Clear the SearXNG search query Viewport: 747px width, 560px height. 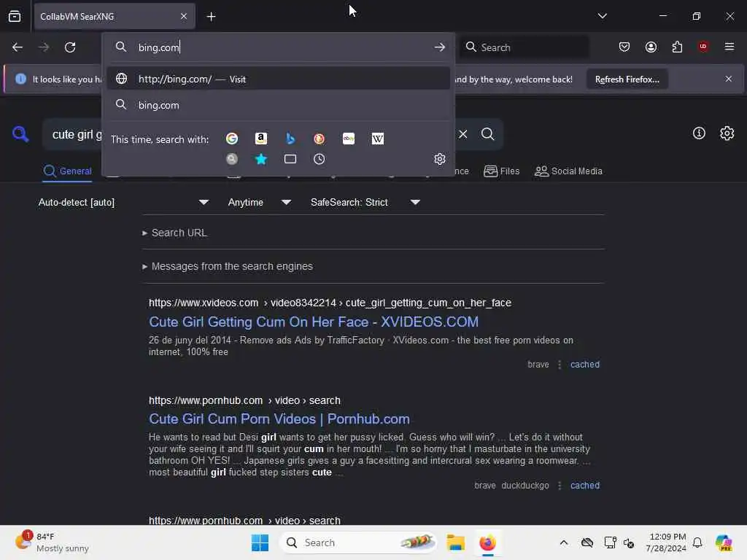463,134
